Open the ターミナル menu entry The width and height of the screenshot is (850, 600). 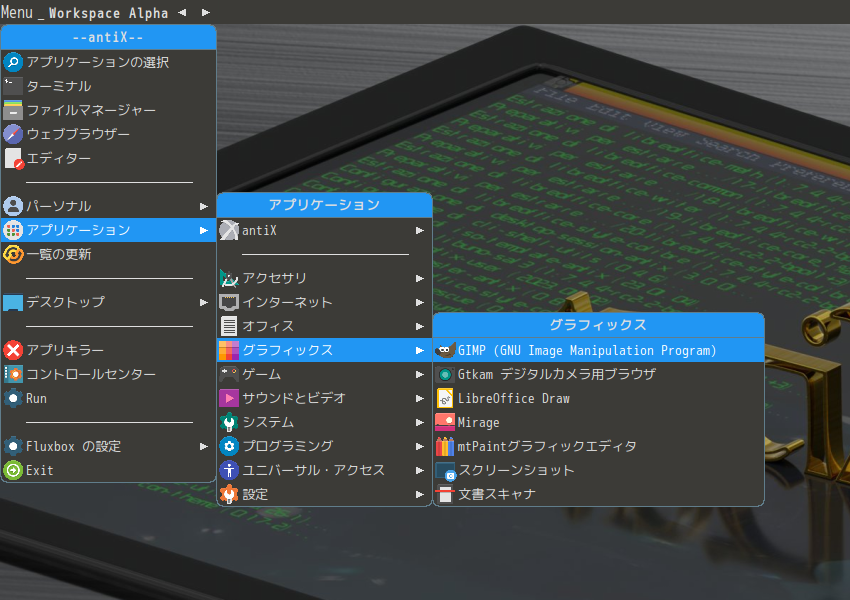[x=108, y=86]
